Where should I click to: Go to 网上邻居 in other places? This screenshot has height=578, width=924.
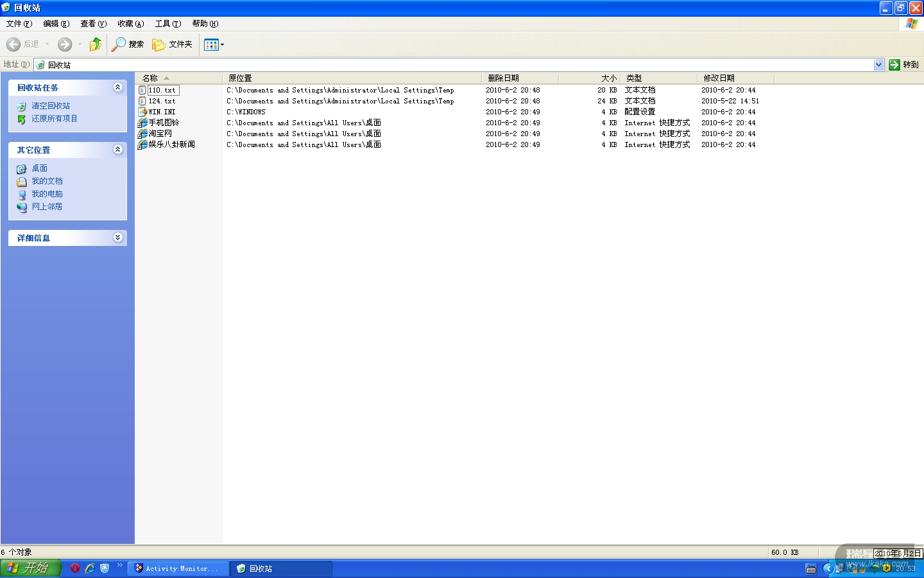[x=47, y=207]
